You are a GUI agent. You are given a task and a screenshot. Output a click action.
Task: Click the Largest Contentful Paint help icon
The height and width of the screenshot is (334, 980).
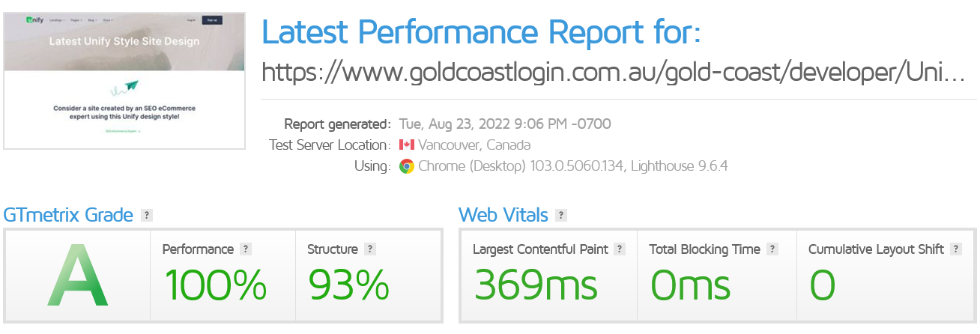click(x=620, y=249)
